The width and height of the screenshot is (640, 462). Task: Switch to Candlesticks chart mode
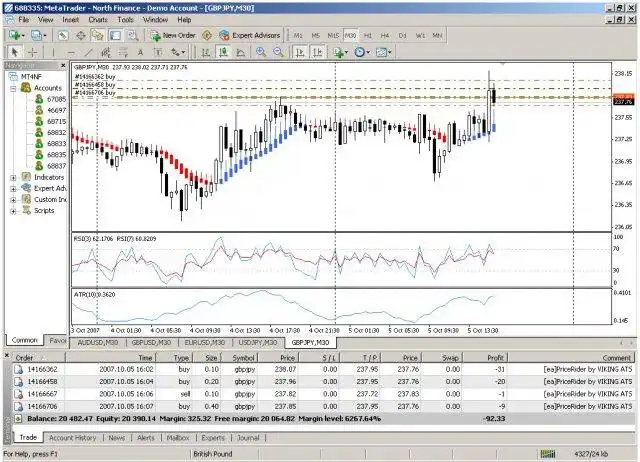coord(223,52)
